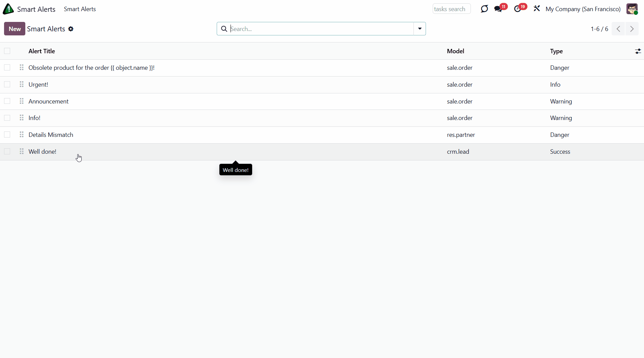Tick the checkbox for Announcement row
The height and width of the screenshot is (358, 644).
pos(7,101)
